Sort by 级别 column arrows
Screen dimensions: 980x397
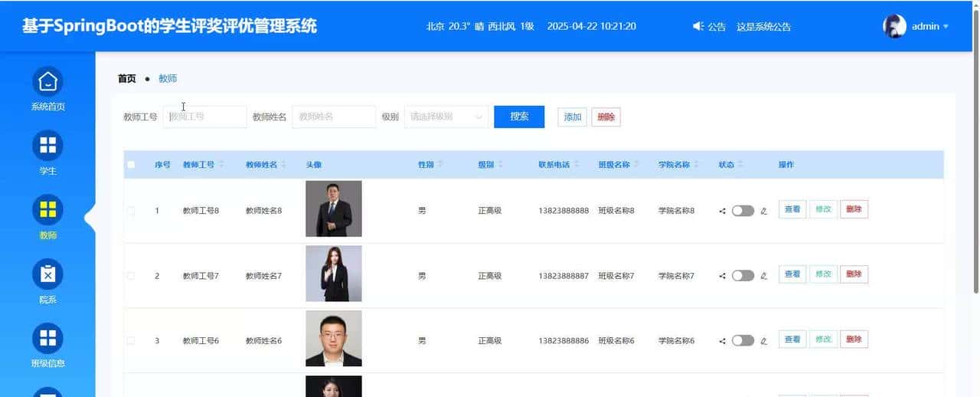pos(501,165)
